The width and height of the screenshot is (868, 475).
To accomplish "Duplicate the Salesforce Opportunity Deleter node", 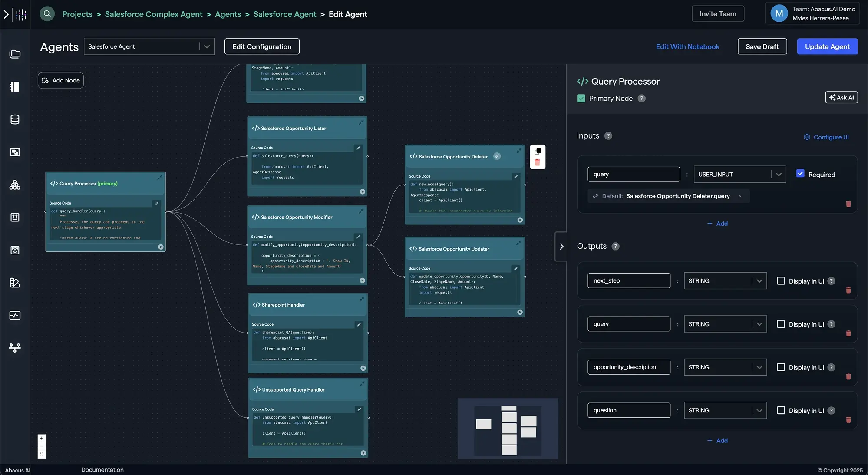I will pyautogui.click(x=538, y=151).
